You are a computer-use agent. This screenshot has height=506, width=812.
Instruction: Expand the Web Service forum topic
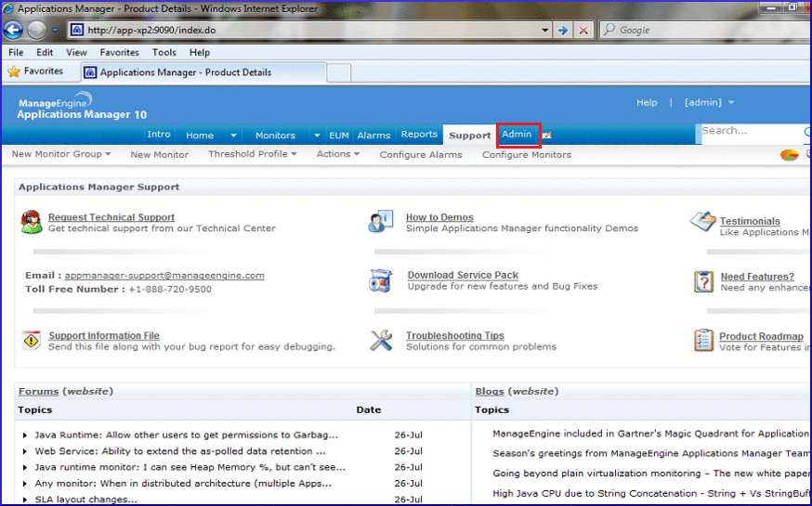coord(24,451)
